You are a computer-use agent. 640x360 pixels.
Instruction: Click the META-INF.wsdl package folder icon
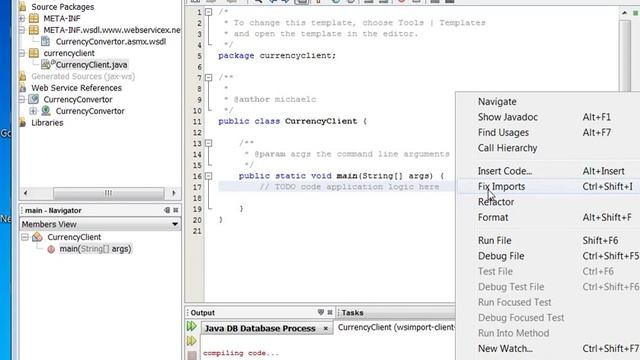point(34,30)
